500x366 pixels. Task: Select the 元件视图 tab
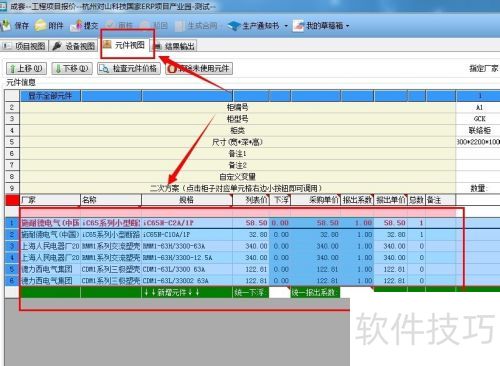click(125, 45)
